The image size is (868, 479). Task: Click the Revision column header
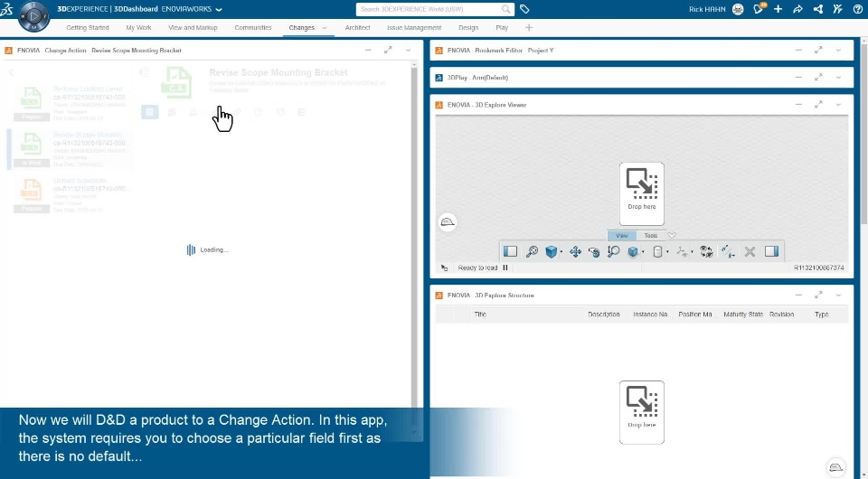pos(781,315)
